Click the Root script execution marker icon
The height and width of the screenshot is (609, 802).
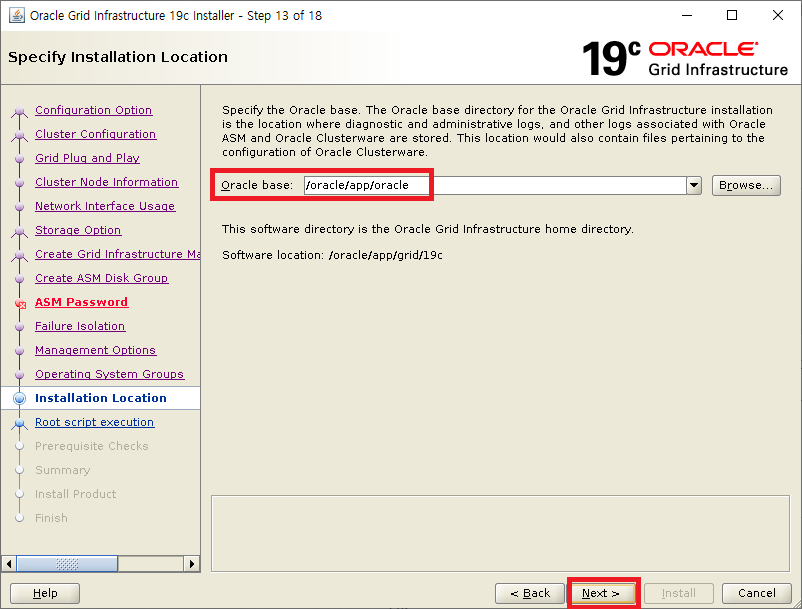pos(19,423)
